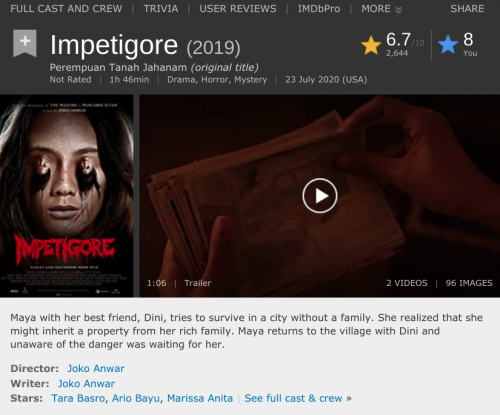This screenshot has height=415, width=500.
Task: View the 96 IMAGES gallery
Action: 469,283
